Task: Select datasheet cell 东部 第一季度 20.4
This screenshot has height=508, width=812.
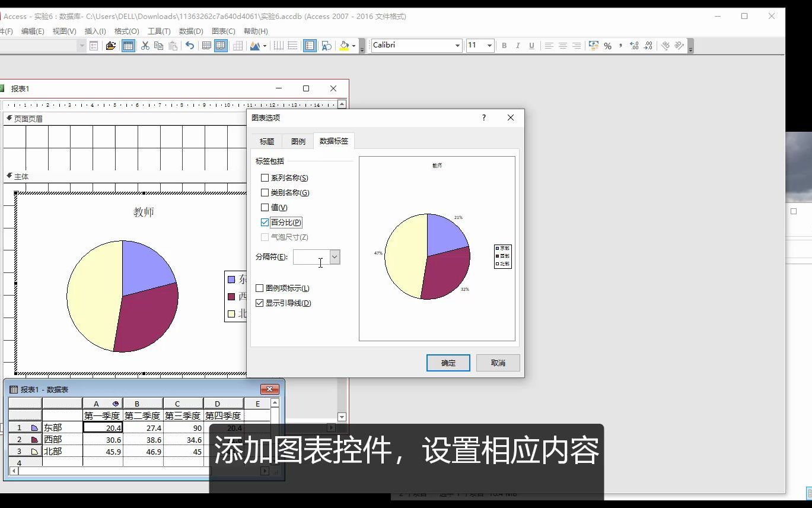Action: pos(103,427)
